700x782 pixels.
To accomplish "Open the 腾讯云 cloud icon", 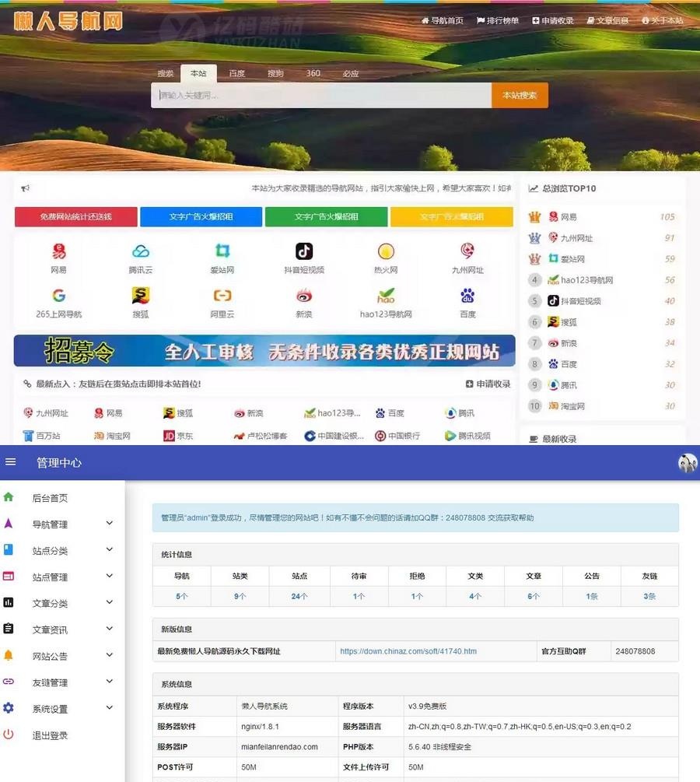I will point(141,251).
